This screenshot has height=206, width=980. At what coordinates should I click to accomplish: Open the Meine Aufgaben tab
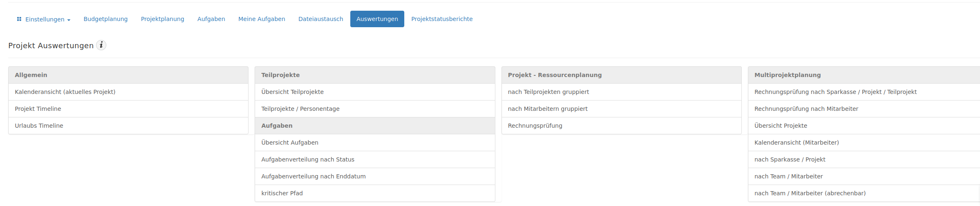pyautogui.click(x=262, y=19)
